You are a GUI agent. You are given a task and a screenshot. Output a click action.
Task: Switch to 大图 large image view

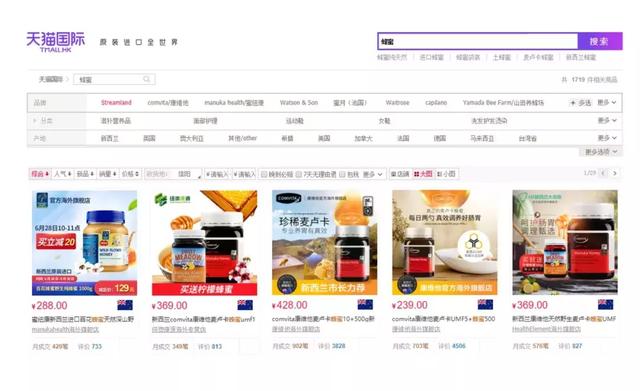click(423, 174)
